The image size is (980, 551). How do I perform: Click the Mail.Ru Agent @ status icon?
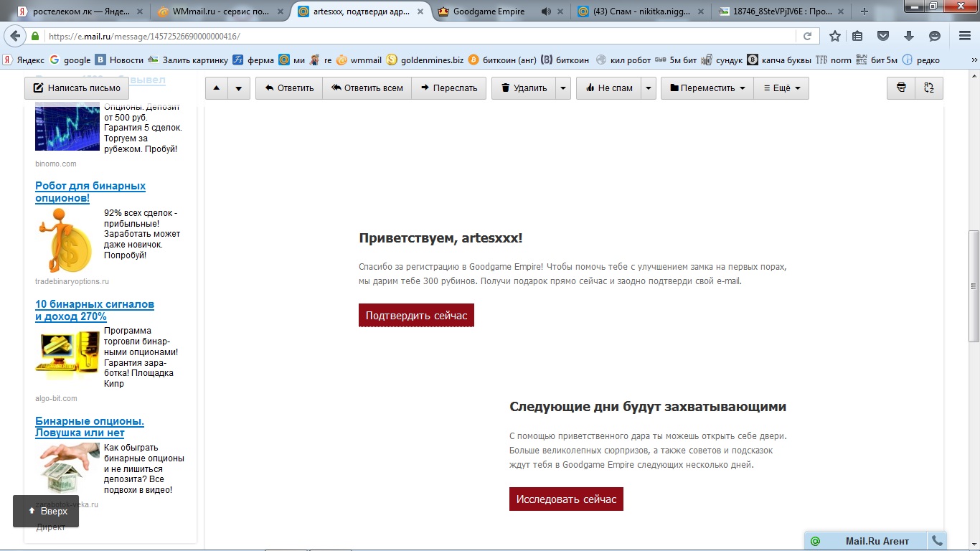815,541
